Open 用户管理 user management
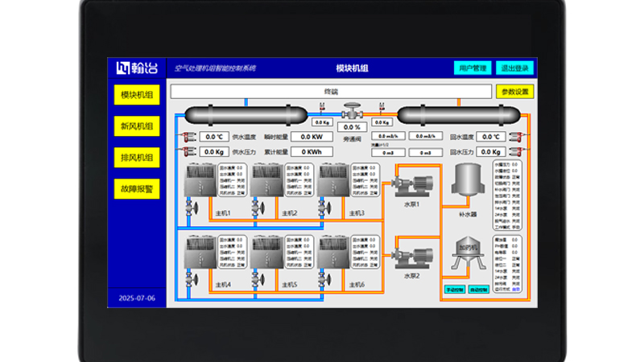 (473, 68)
